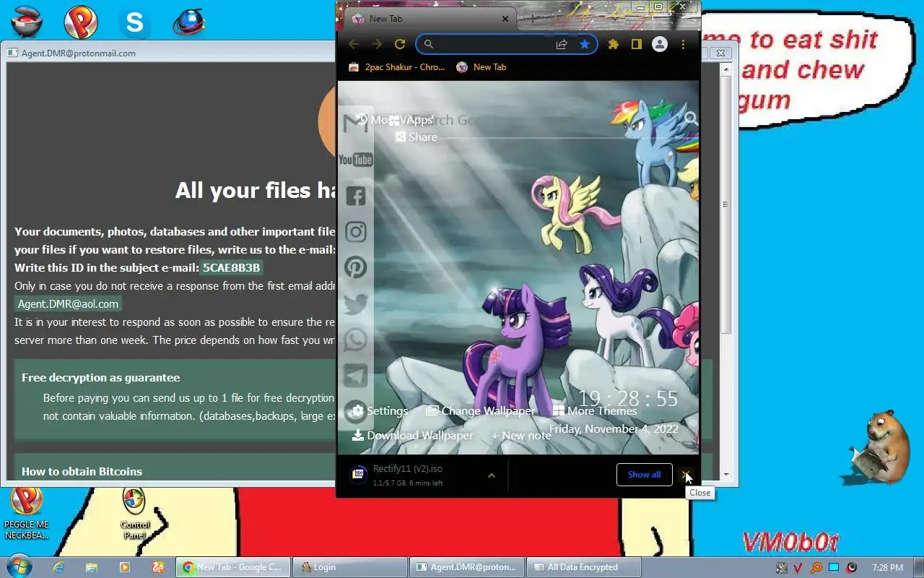The image size is (924, 578).
Task: Open Pinterest shortcut in the sidebar
Action: pyautogui.click(x=356, y=267)
